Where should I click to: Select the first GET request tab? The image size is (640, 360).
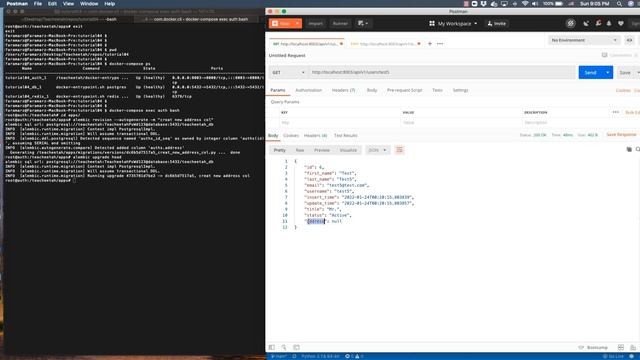pyautogui.click(x=307, y=44)
